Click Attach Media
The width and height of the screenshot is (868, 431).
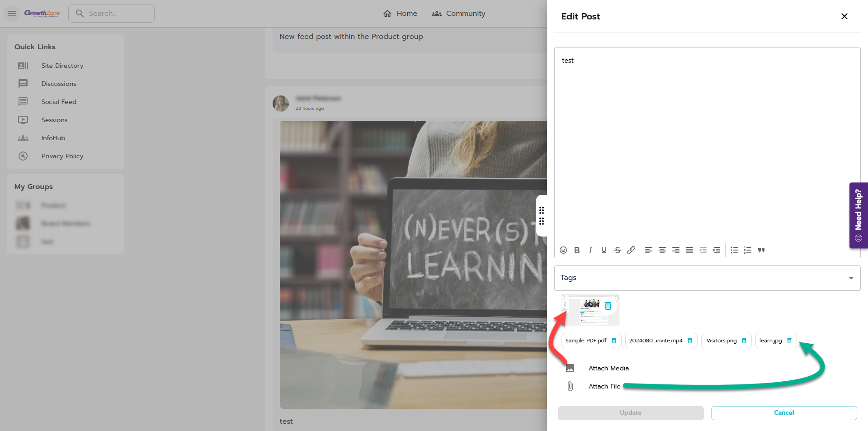[609, 368]
